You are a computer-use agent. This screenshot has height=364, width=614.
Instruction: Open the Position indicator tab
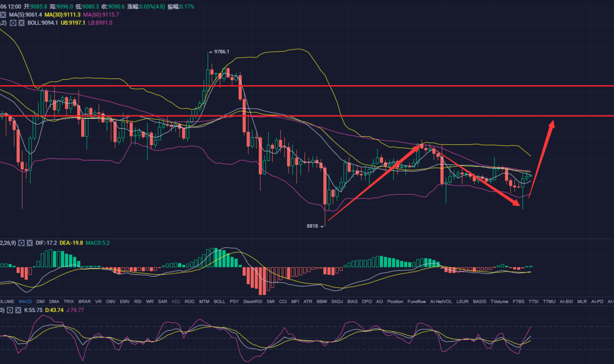coord(395,301)
